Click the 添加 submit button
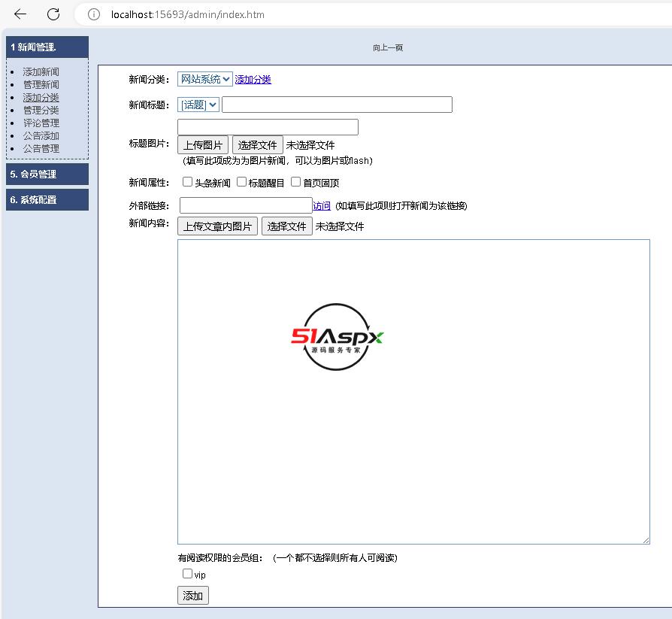Screen dimensions: 672x619 tap(193, 596)
